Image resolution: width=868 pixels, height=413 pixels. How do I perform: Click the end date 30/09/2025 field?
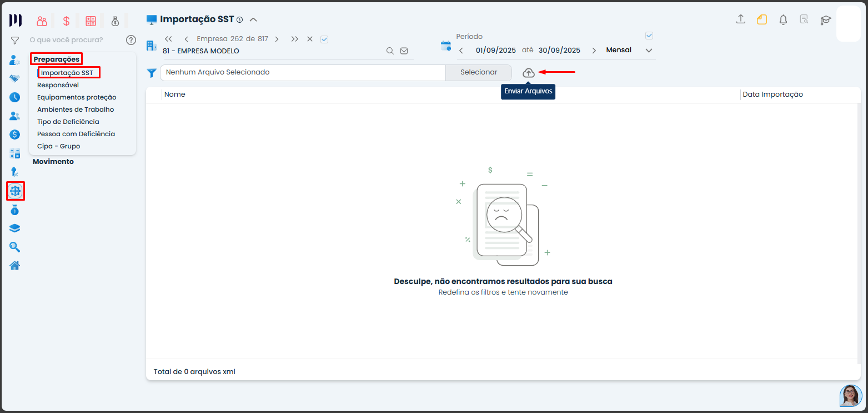pos(560,51)
